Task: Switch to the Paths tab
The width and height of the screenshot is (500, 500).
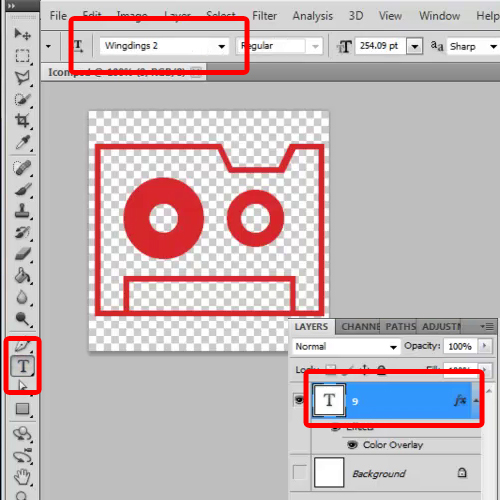Action: 400,327
